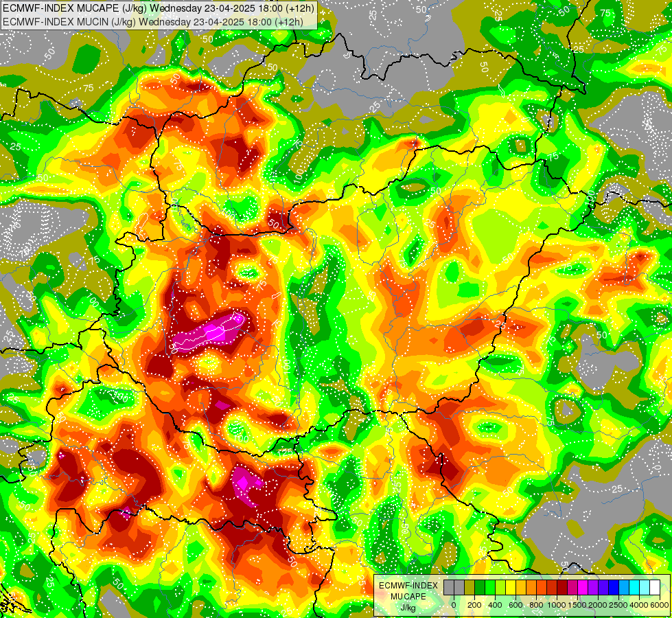The width and height of the screenshot is (672, 618).
Task: Click the legend value 2500
Action: 618,605
